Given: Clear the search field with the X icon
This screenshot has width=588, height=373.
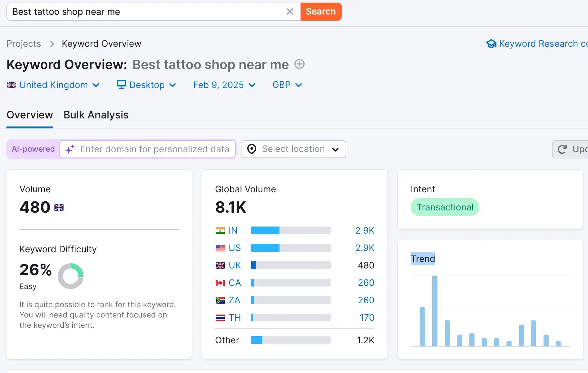Looking at the screenshot, I should tap(289, 12).
